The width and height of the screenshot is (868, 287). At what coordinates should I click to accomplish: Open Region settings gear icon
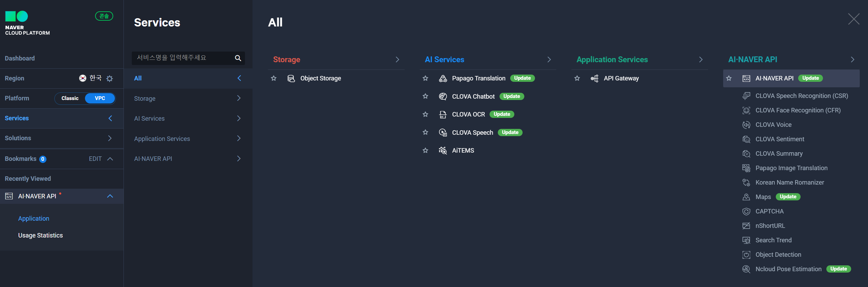click(x=109, y=78)
